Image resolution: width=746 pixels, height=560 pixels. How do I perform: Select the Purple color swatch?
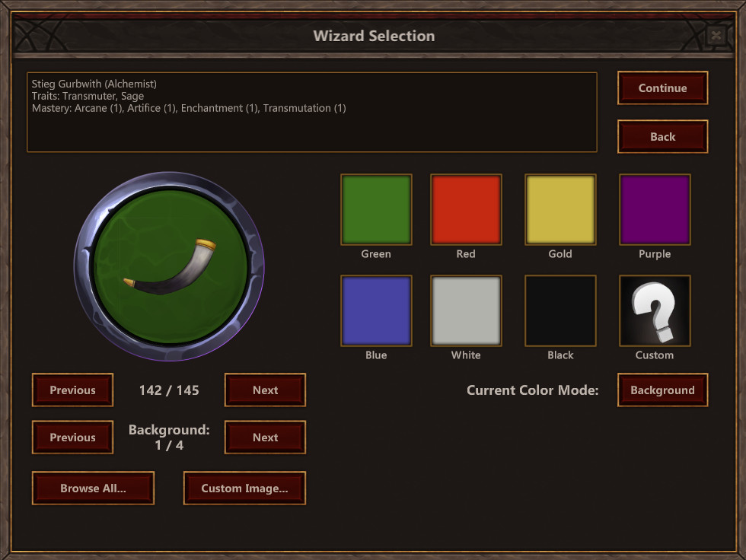click(x=654, y=208)
